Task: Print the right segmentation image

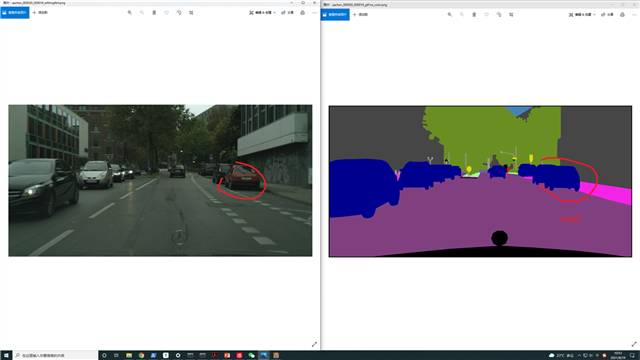Action: (x=622, y=15)
